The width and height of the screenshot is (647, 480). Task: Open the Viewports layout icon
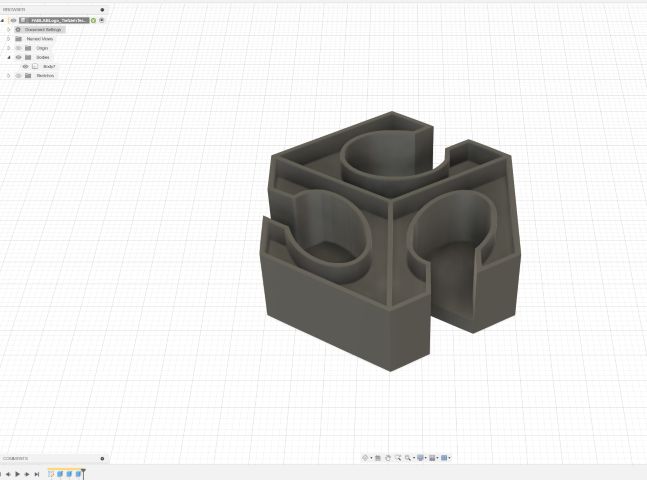(444, 458)
